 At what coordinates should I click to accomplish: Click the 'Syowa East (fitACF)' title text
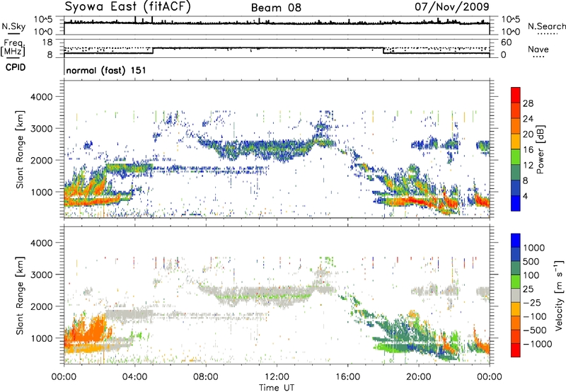coord(127,6)
